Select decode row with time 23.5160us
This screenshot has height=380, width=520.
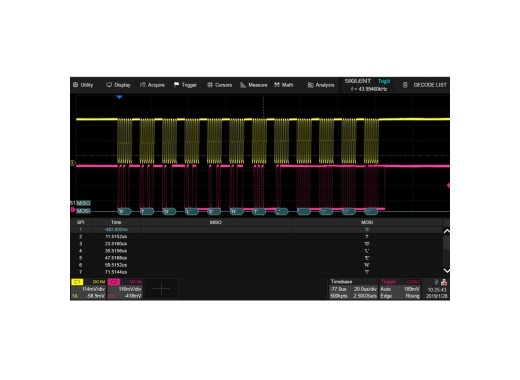pos(256,244)
